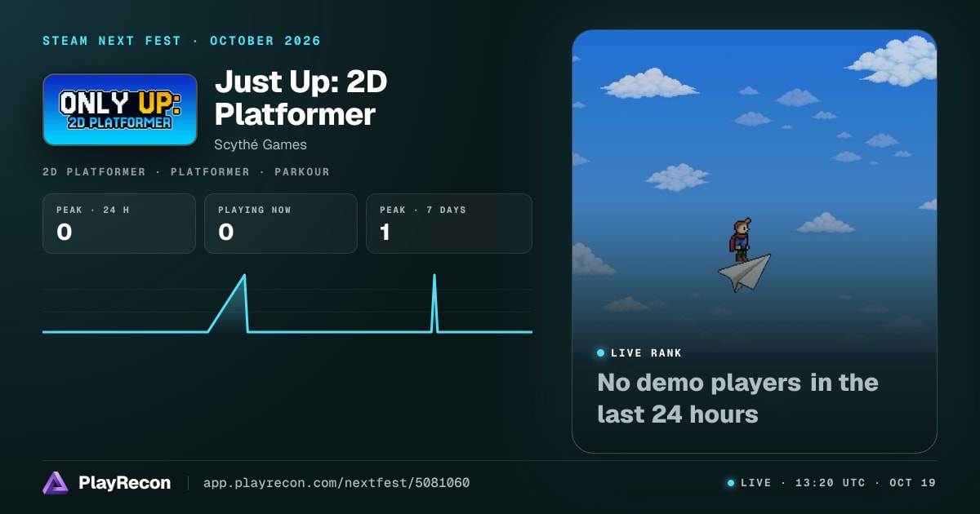
Task: Click the OCT 19 date in the footer
Action: (913, 483)
